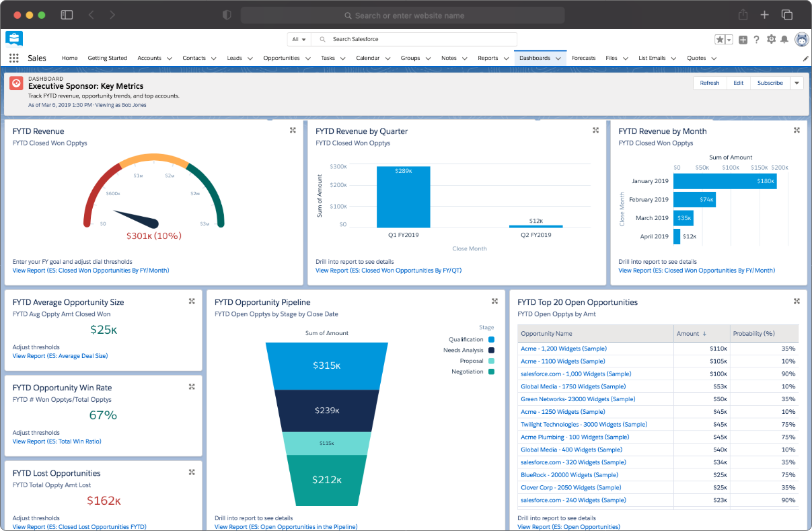Click the Safari privacy shield icon
Screen dimensions: 812x531
coord(227,15)
